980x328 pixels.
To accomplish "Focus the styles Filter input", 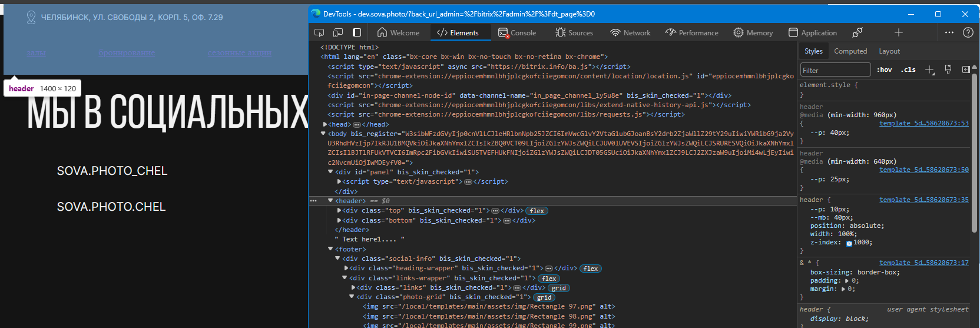I will coord(835,70).
